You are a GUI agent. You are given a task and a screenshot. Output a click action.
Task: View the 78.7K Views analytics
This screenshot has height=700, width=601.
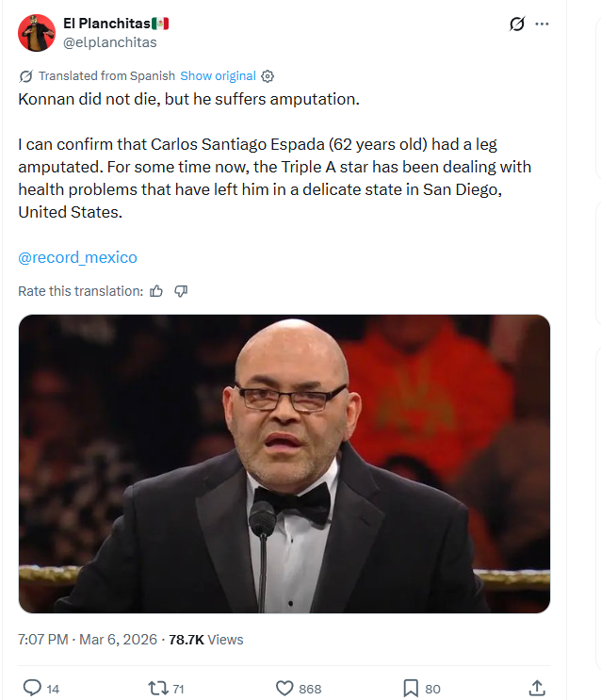205,640
